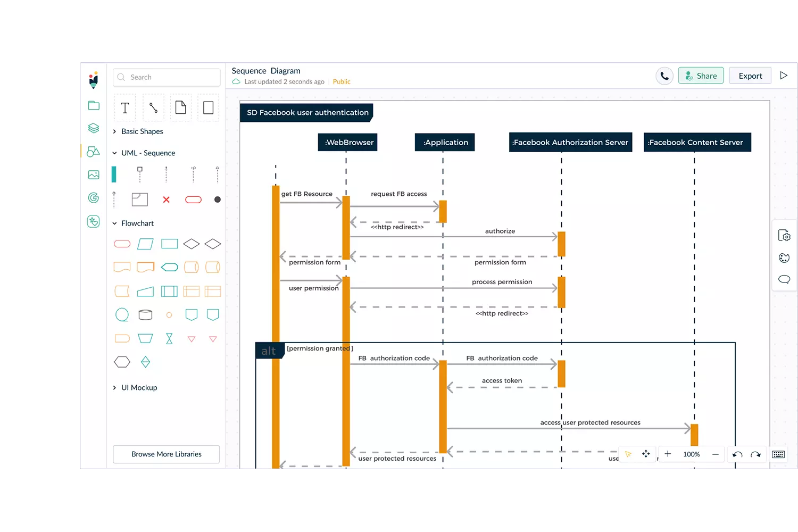
Task: Click the Sequence Diagram title
Action: [266, 71]
